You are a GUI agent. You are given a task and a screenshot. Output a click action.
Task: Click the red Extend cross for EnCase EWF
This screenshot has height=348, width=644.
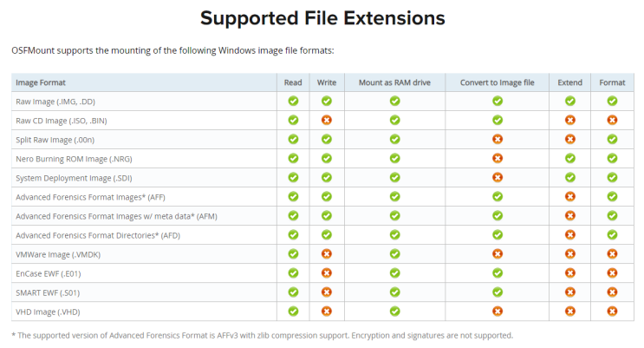click(570, 272)
